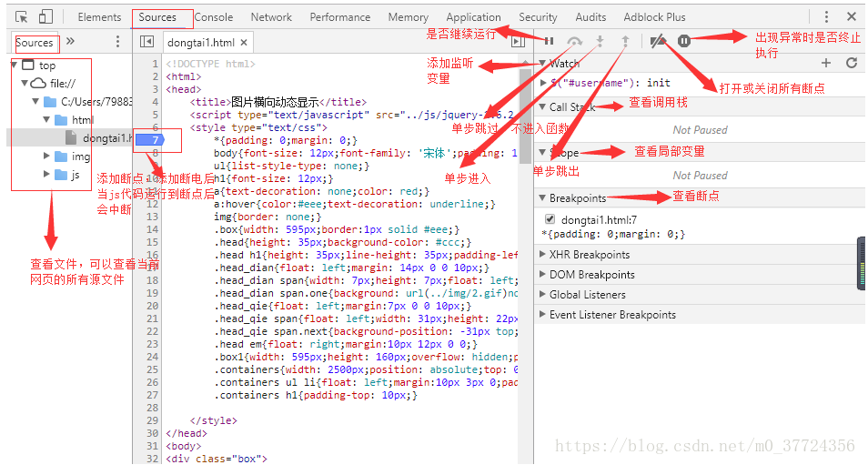The image size is (868, 475).
Task: Open the Audits tab
Action: tap(590, 17)
